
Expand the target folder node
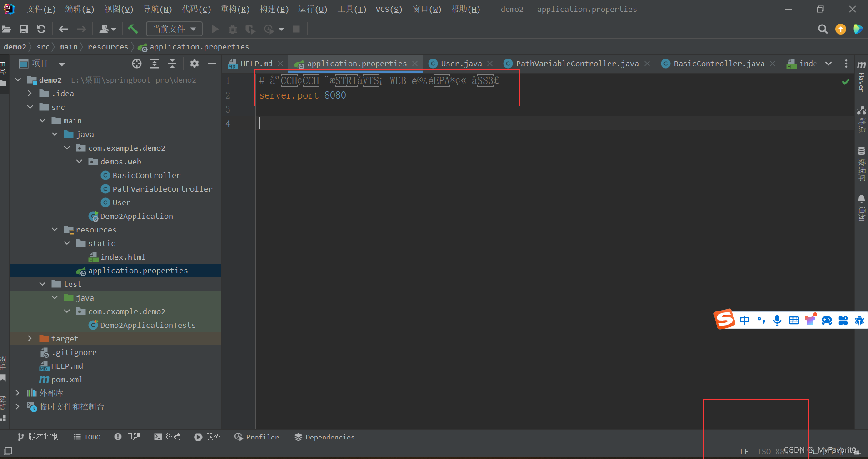(x=30, y=339)
